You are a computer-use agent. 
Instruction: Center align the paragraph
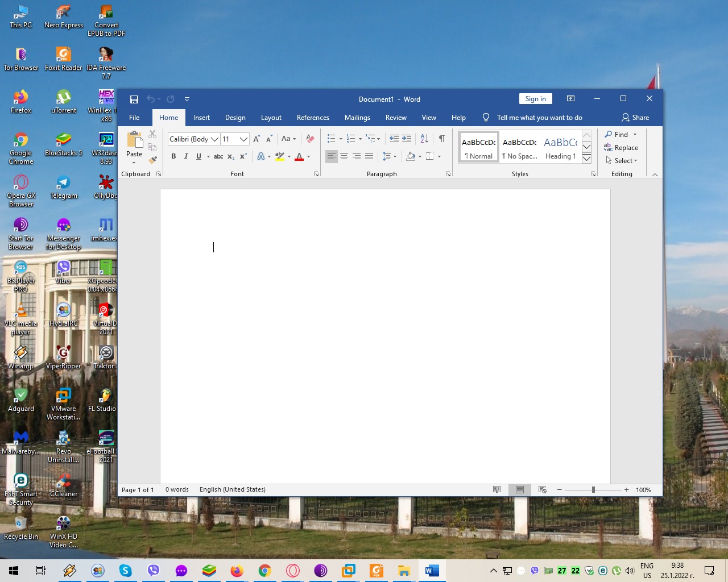(344, 156)
